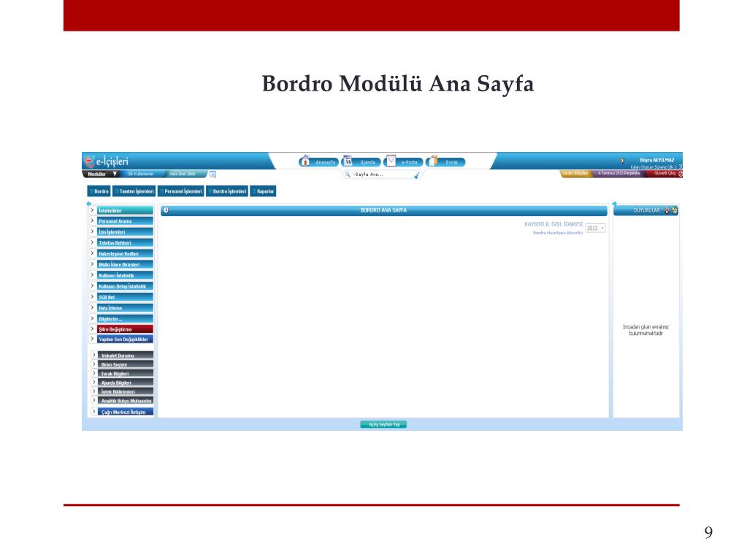Click the red stop icon on Güvenli Çıkış
Viewport: 747px width, 560px height.
pyautogui.click(x=681, y=174)
